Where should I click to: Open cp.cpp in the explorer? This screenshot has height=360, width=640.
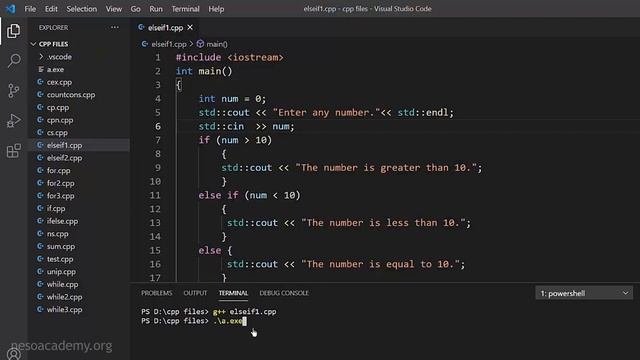[x=58, y=107]
